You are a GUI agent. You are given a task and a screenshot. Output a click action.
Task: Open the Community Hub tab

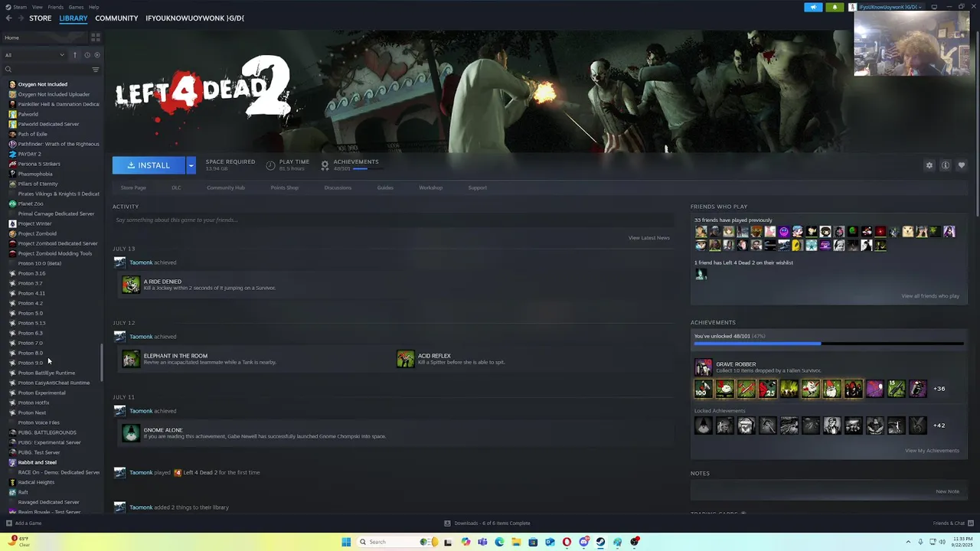(226, 187)
